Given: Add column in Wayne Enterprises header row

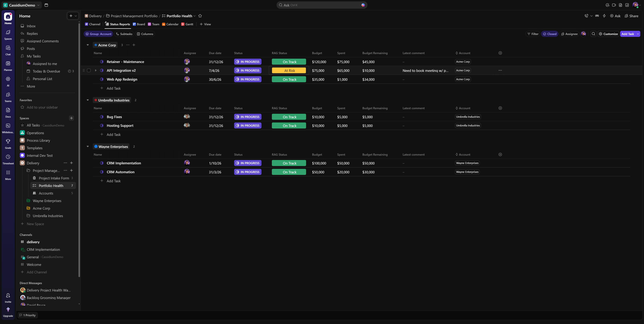Looking at the screenshot, I should tap(500, 154).
